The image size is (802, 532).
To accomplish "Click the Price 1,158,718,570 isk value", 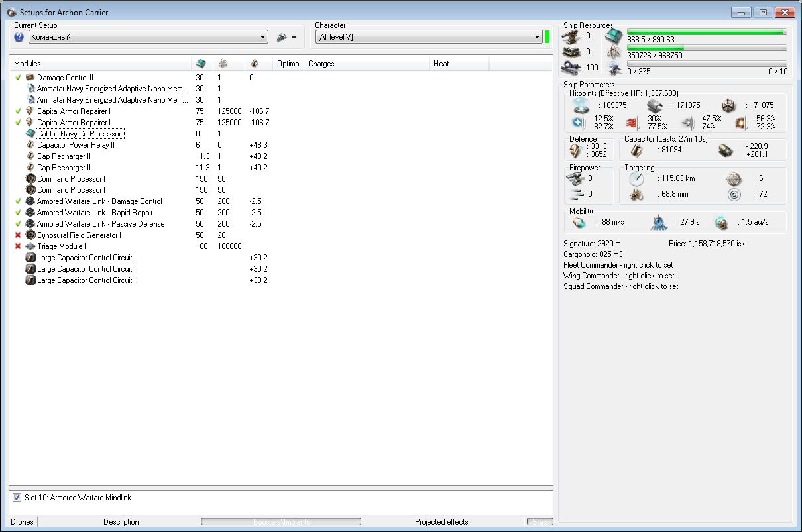I will click(x=707, y=244).
